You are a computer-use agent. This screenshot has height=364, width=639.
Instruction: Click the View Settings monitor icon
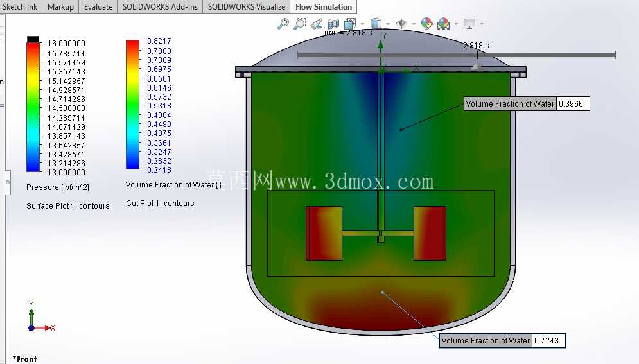point(469,24)
